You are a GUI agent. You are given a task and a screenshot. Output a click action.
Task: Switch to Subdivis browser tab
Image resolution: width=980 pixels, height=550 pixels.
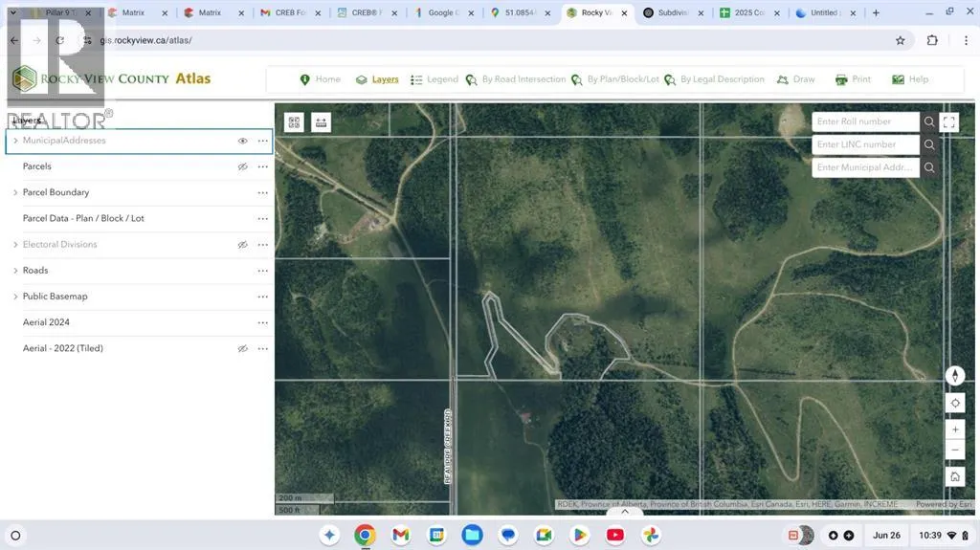click(672, 12)
